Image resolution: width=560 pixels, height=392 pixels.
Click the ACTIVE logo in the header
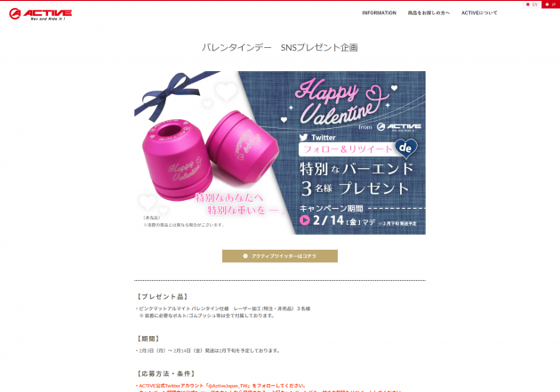[40, 14]
